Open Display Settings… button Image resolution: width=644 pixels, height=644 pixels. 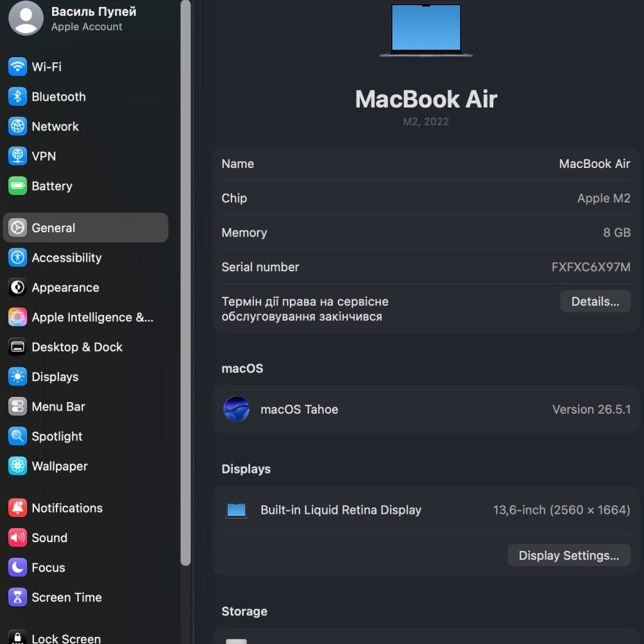pyautogui.click(x=569, y=555)
